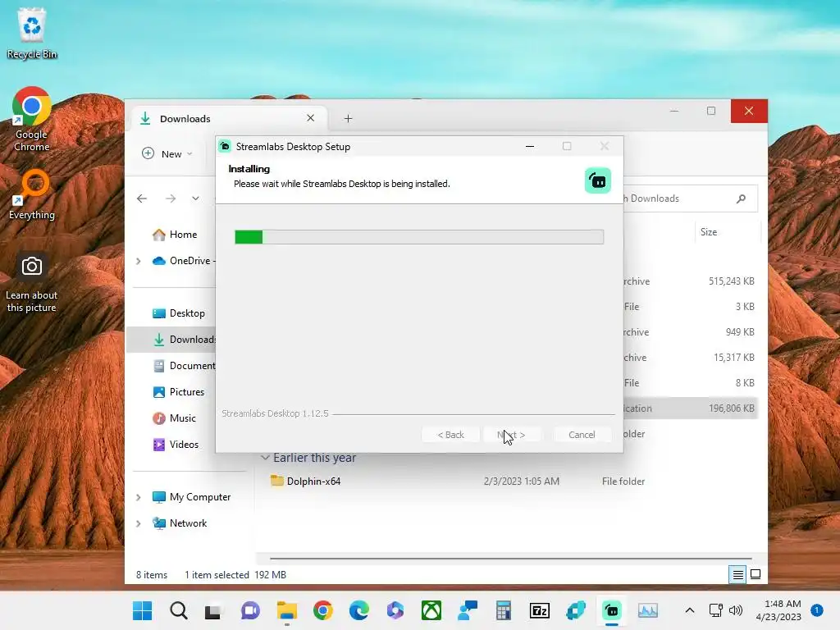Select the row sized 15,317 KB
This screenshot has width=840, height=630.
[690, 358]
